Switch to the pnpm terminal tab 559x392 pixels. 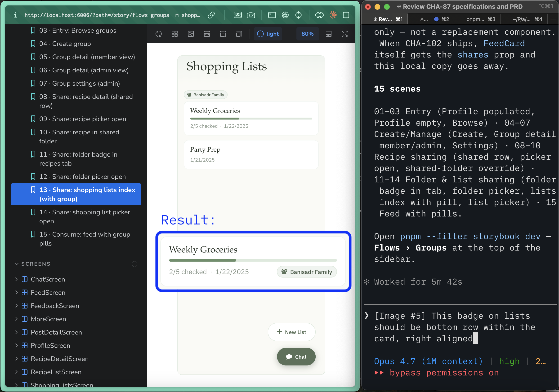pos(478,19)
